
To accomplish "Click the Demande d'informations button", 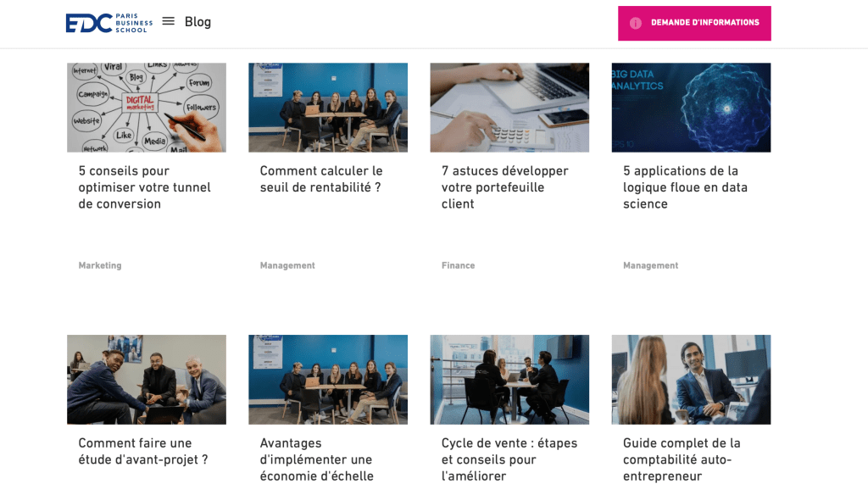I will tap(694, 23).
